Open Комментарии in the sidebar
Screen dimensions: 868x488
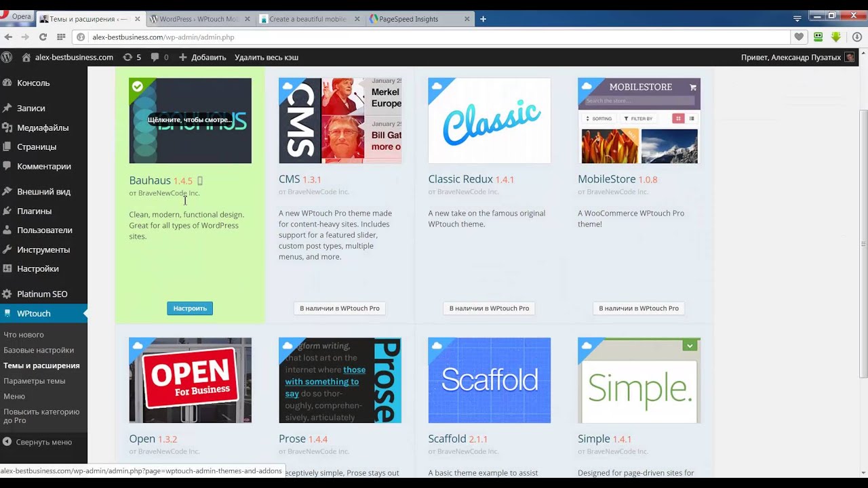[x=43, y=166]
